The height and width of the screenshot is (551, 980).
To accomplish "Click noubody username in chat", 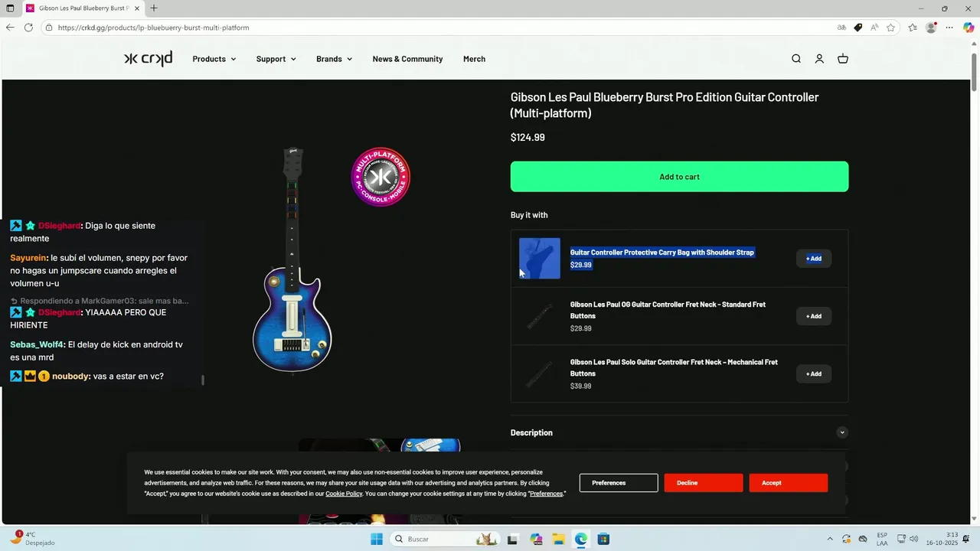I will coord(71,377).
